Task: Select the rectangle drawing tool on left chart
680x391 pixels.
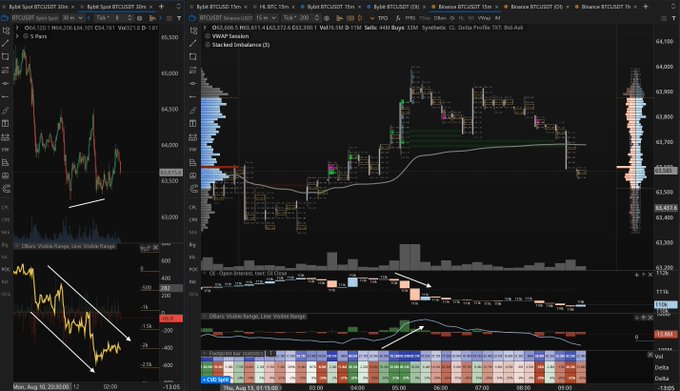Action: (5, 56)
